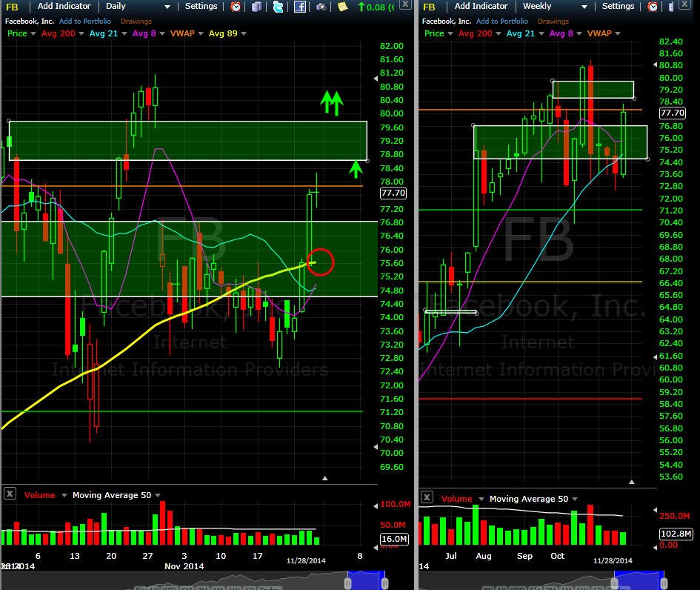Close the weekly chart Volume panel
The image size is (700, 590).
coord(427,497)
